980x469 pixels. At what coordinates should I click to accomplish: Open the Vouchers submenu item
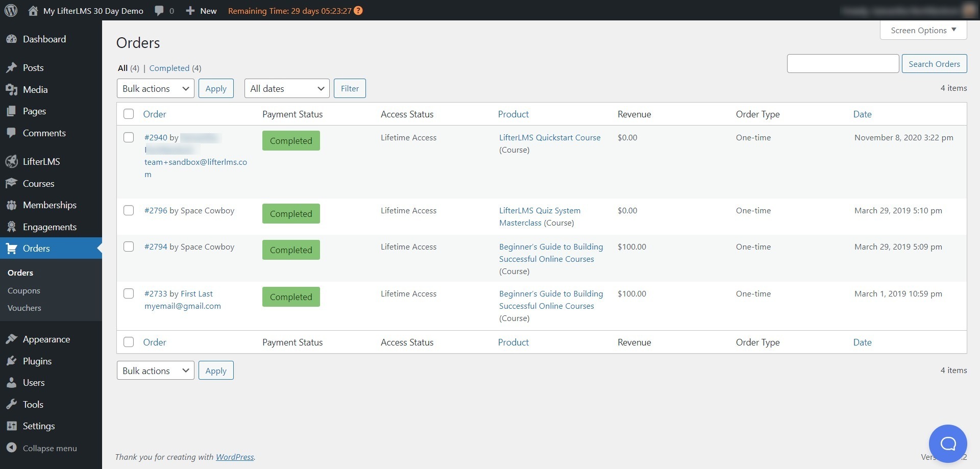tap(24, 308)
